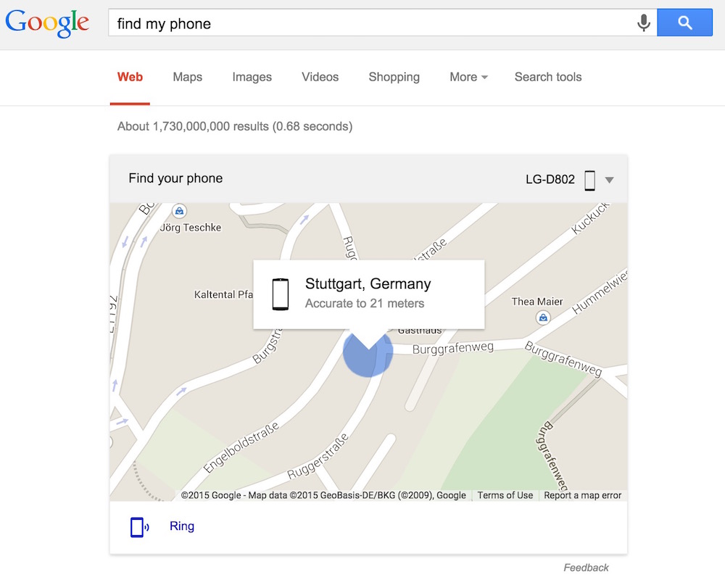This screenshot has height=588, width=725.
Task: Click the Stuttgart, Germany location title
Action: click(x=368, y=283)
